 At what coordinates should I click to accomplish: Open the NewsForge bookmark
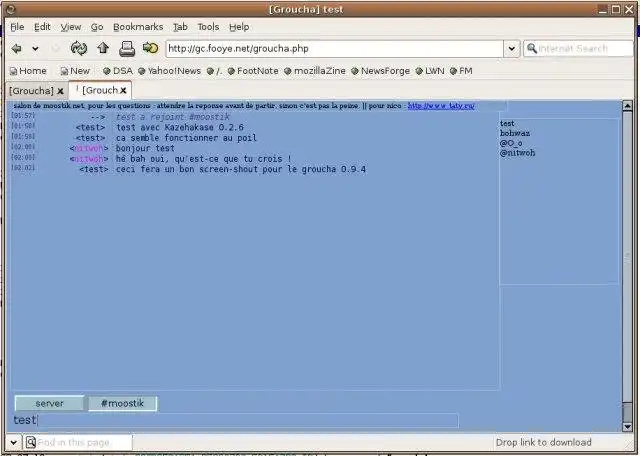point(380,71)
